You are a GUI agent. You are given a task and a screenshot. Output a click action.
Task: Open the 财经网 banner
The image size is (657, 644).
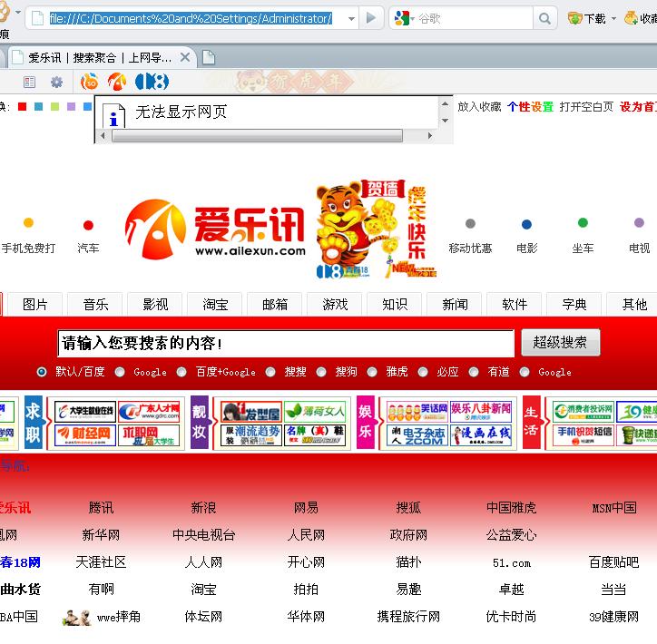pos(85,435)
